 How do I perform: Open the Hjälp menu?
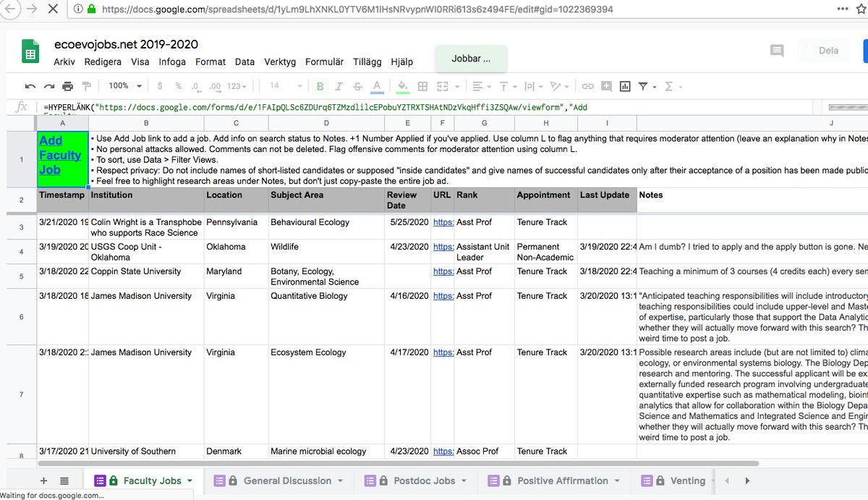point(401,62)
